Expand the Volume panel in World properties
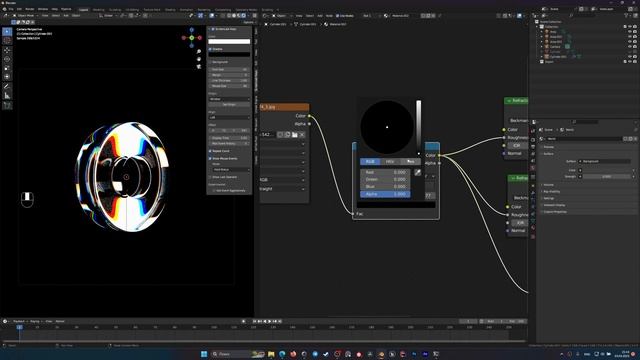 point(549,185)
